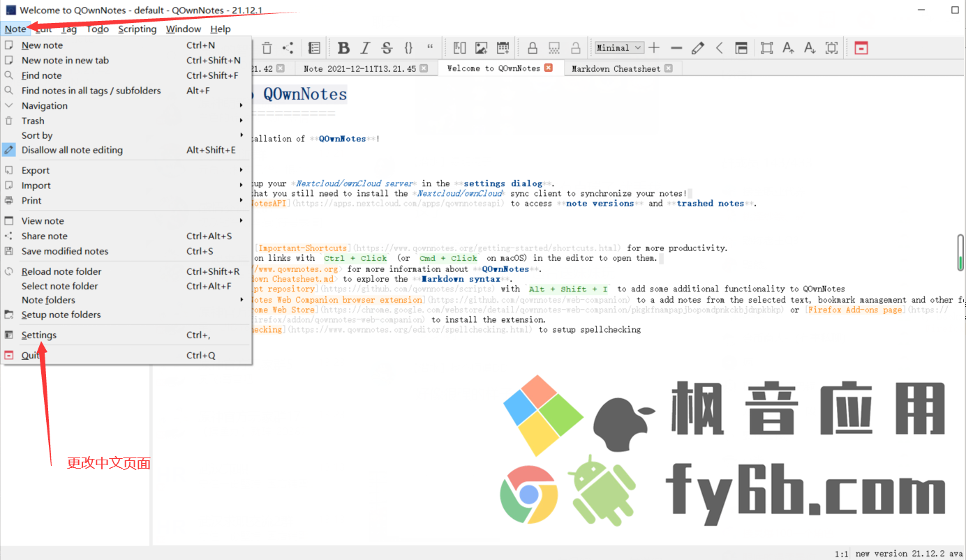
Task: Select Share note menu entry
Action: 126,236
